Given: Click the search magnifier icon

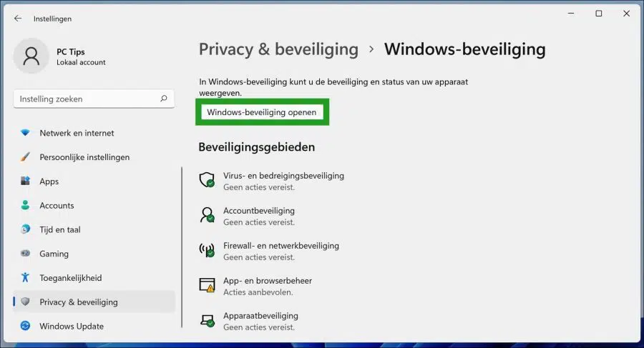Looking at the screenshot, I should (x=163, y=99).
